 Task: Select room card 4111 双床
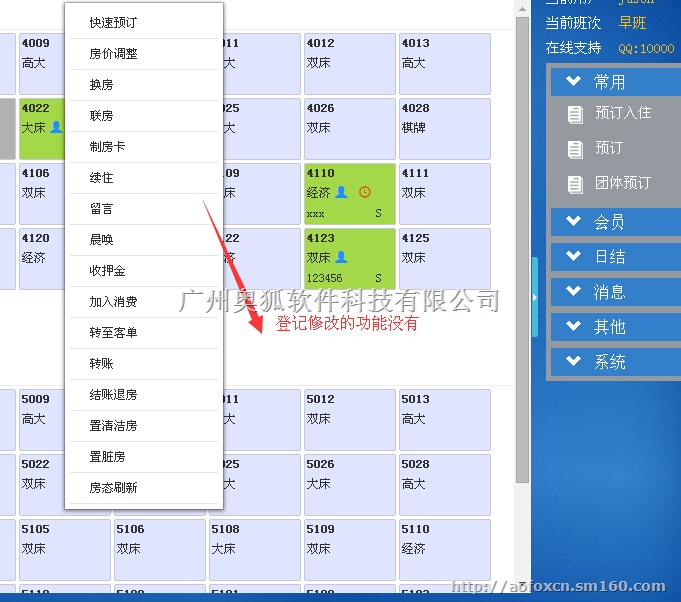coord(445,194)
